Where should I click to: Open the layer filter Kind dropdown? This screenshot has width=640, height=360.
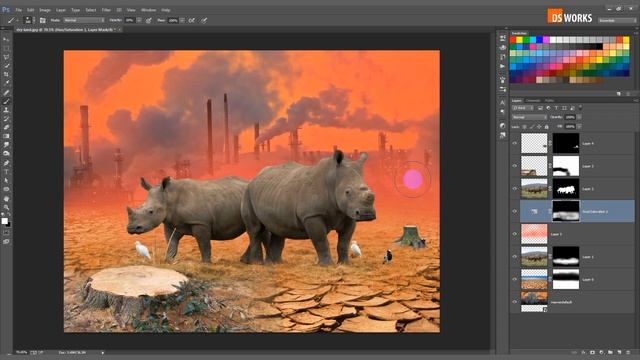[x=523, y=108]
